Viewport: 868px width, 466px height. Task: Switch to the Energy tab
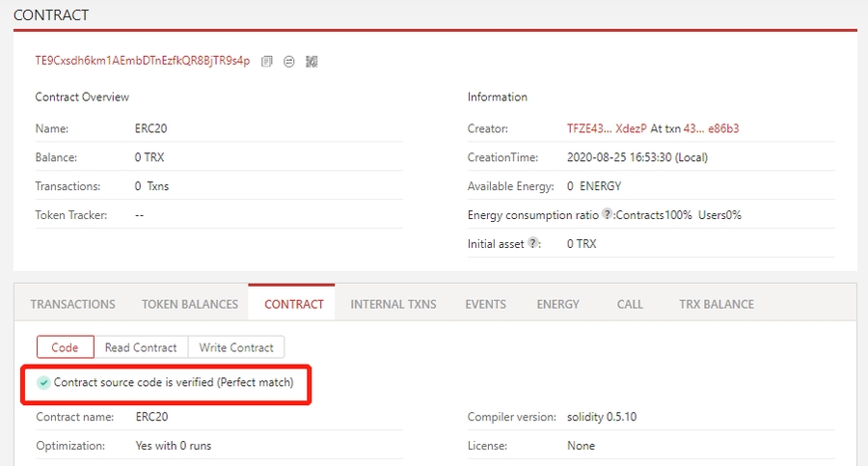point(558,304)
